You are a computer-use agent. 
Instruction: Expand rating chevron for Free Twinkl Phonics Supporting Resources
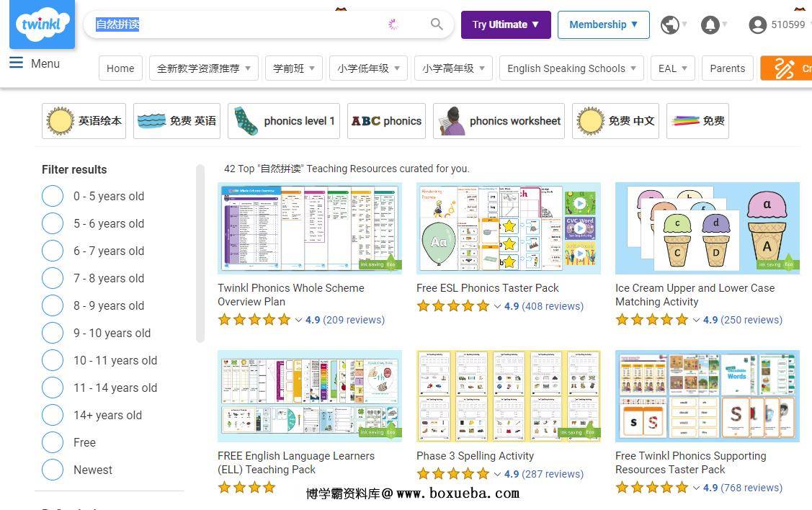coord(696,488)
